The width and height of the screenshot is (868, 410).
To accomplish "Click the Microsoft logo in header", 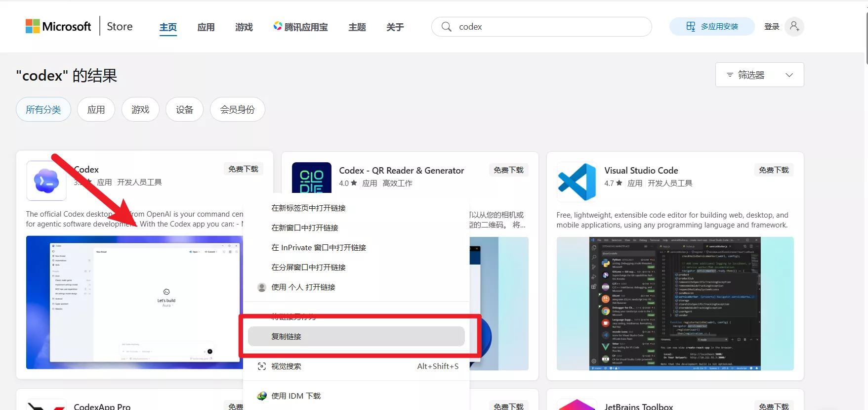I will point(58,26).
